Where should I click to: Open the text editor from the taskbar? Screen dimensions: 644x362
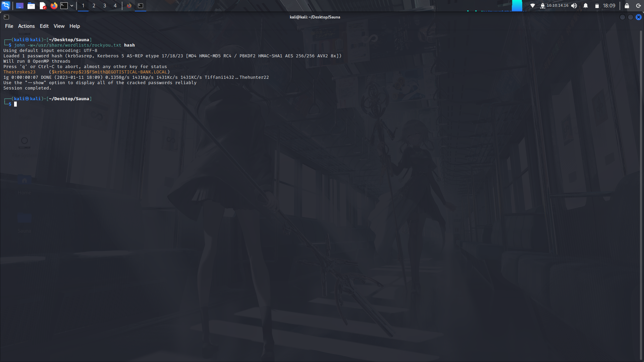43,5
